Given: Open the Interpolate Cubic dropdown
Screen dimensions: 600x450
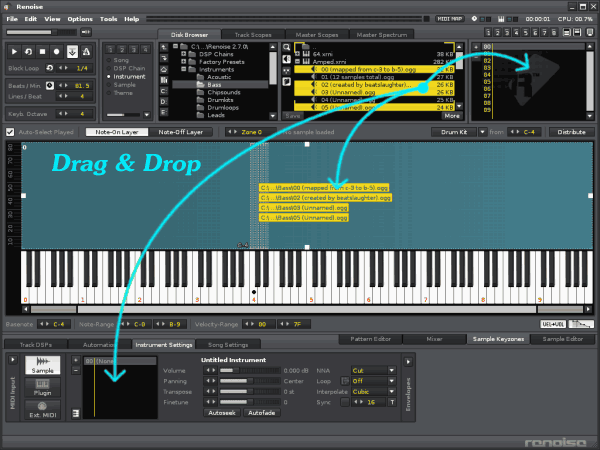Looking at the screenshot, I should (x=373, y=391).
